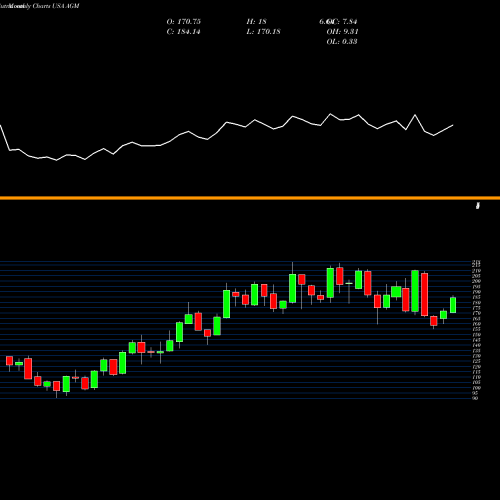Click the 90 price axis label
This screenshot has height=500, width=500.
475,398
